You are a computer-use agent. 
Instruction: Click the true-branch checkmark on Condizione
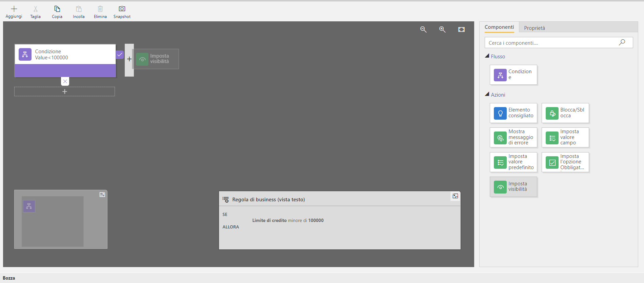pos(120,55)
